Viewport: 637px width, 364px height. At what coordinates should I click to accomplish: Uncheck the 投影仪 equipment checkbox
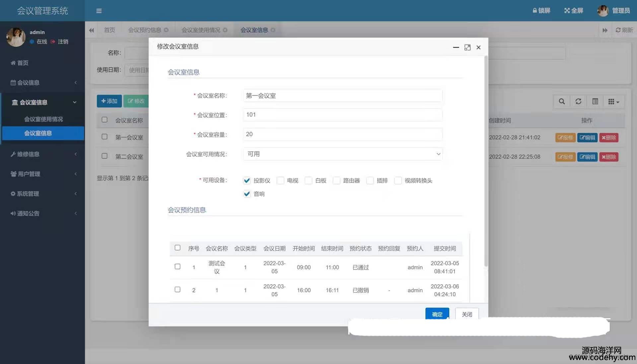tap(247, 181)
